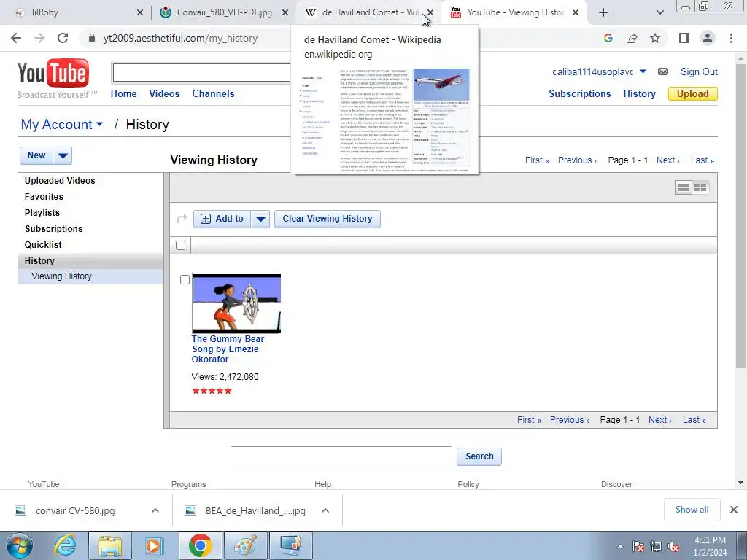The width and height of the screenshot is (747, 560).
Task: Open the Chrome three-dot menu
Action: (x=731, y=38)
